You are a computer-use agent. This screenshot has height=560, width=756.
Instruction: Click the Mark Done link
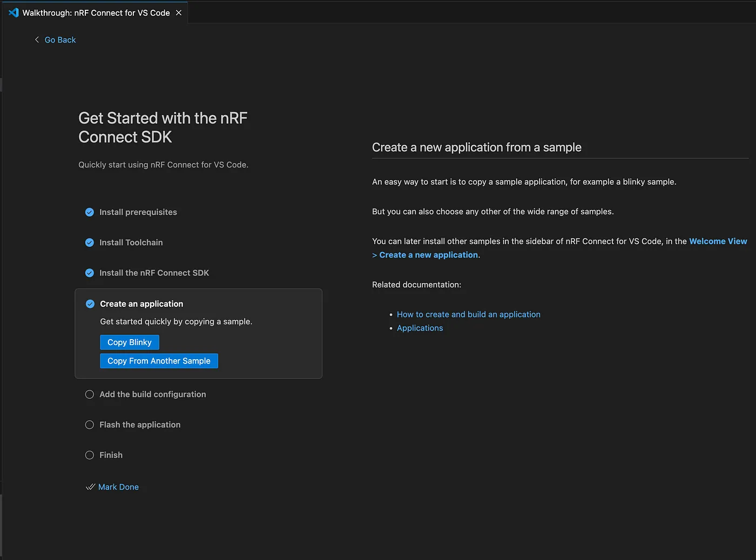coord(118,487)
